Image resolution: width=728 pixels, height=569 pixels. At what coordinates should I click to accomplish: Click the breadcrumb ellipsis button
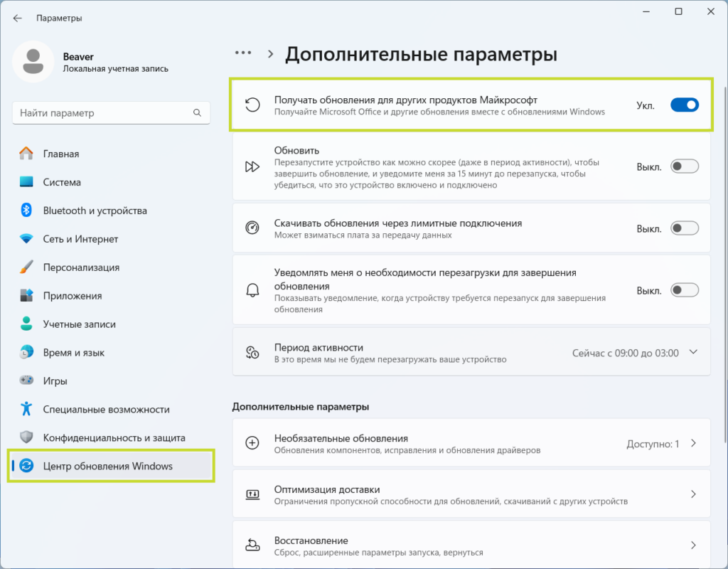click(x=243, y=53)
